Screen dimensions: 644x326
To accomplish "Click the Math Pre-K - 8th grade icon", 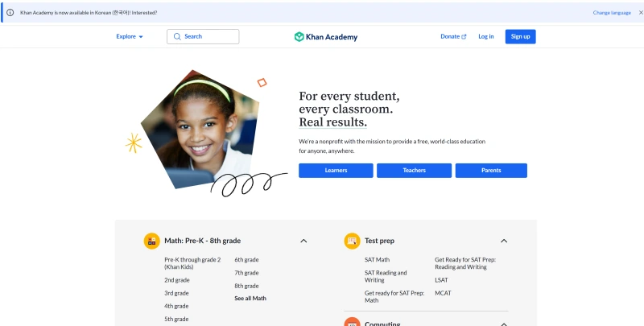I will click(x=151, y=241).
